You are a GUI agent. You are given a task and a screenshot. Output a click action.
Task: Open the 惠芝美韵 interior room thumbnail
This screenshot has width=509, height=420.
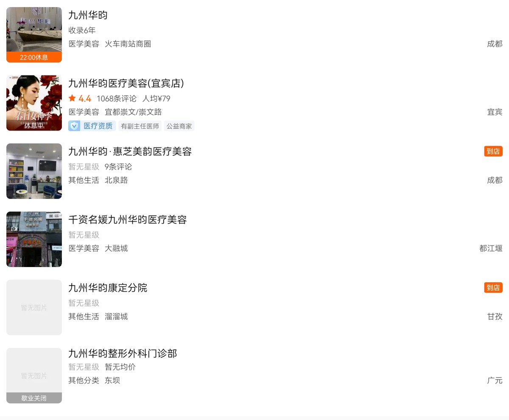tap(34, 171)
